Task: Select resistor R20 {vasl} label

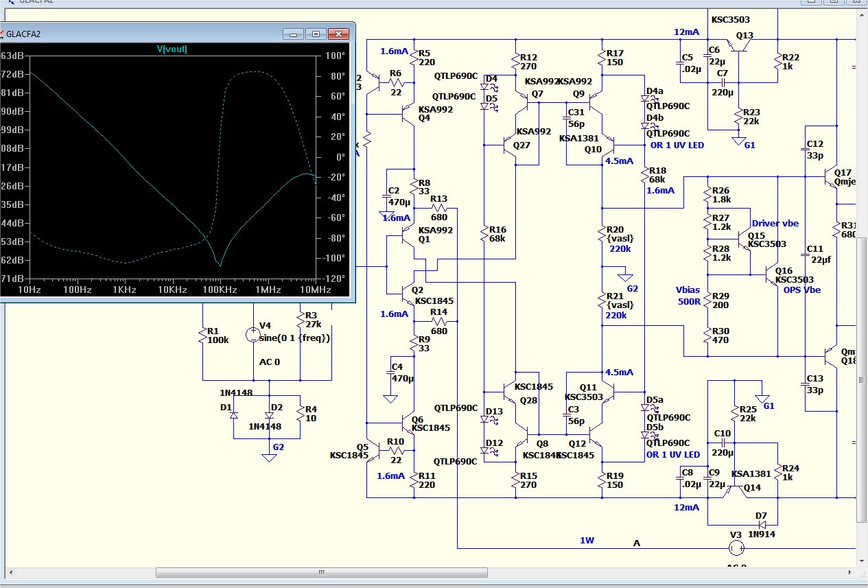Action: coord(620,234)
